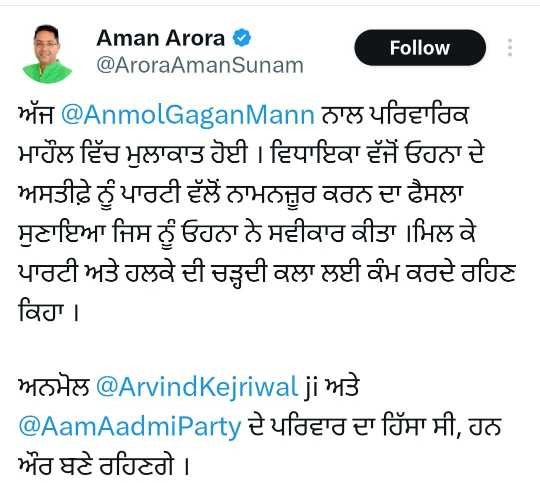Follow Aman Arora's account
The width and height of the screenshot is (540, 483).
tap(420, 48)
